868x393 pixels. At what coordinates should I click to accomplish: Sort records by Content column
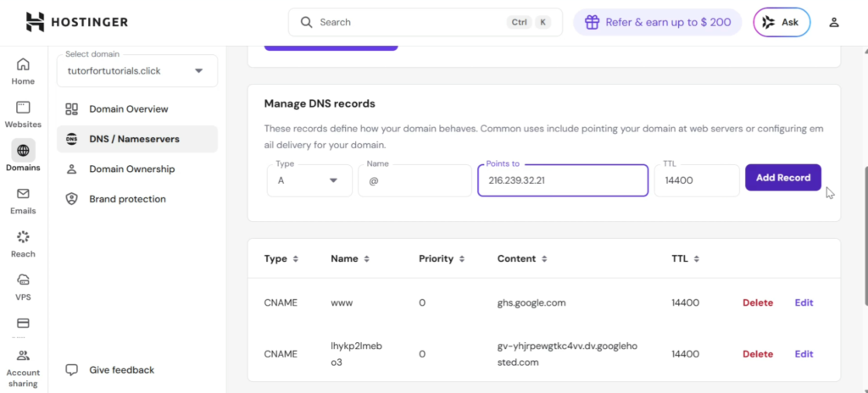click(x=521, y=258)
